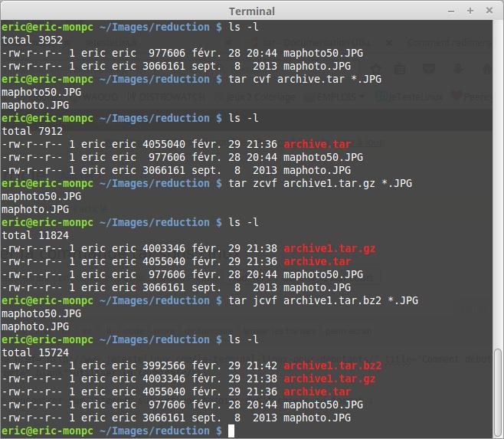The width and height of the screenshot is (504, 439).
Task: Maximize the Terminal window with the plus button
Action: (469, 11)
